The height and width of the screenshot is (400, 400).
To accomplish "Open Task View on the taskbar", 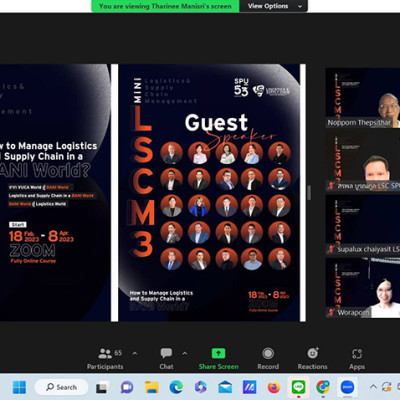I will coord(102,387).
